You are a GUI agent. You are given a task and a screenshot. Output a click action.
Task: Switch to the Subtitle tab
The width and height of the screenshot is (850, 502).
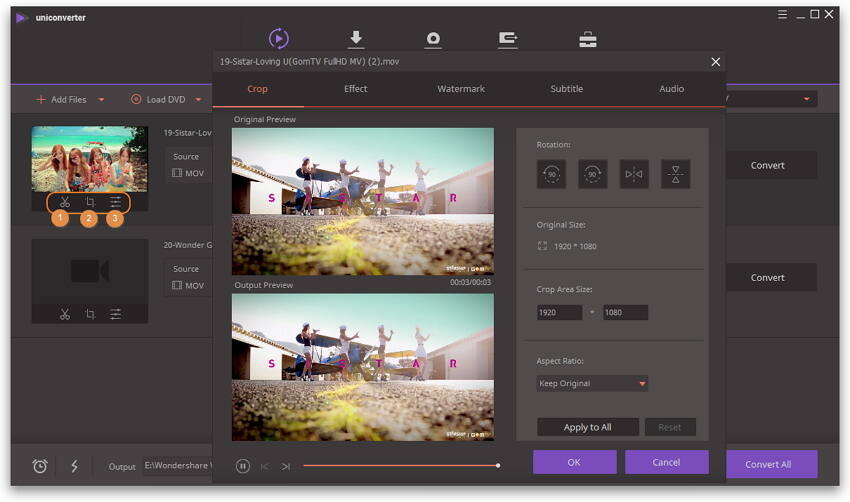tap(566, 89)
